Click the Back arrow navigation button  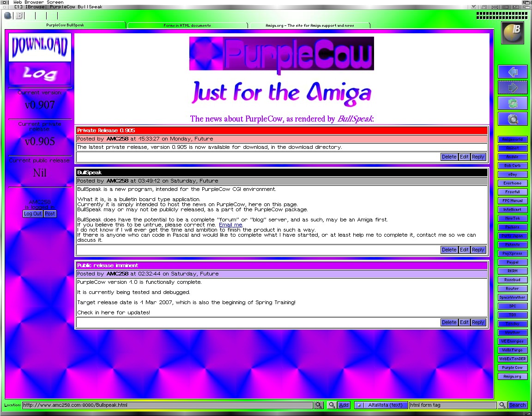(x=513, y=72)
